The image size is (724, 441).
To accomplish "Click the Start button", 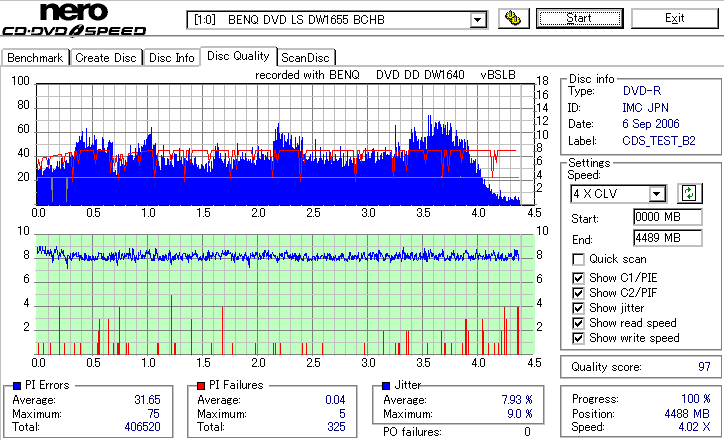I will tap(579, 18).
